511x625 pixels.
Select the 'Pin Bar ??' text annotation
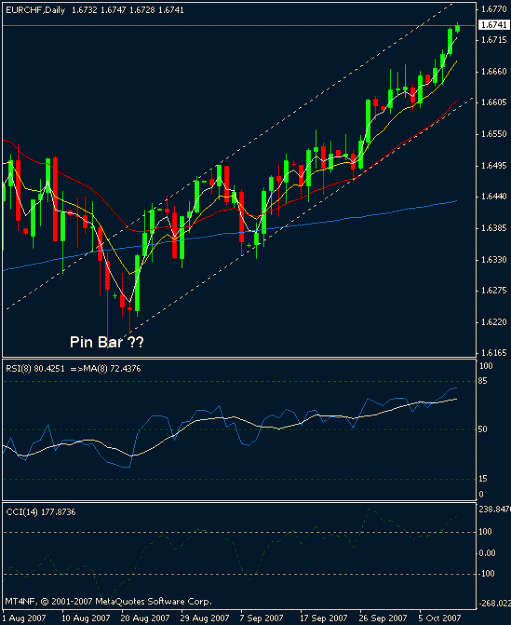pos(106,342)
